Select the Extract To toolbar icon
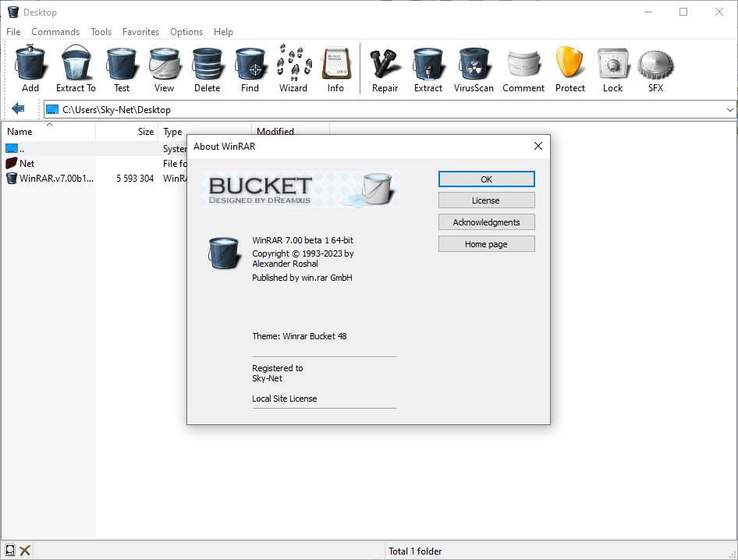The height and width of the screenshot is (560, 738). coord(76,62)
